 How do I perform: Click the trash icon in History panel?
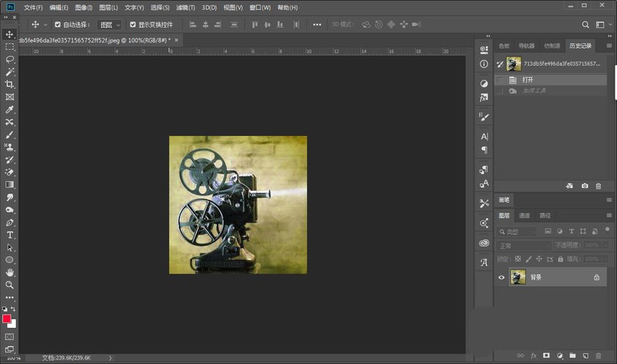(598, 186)
